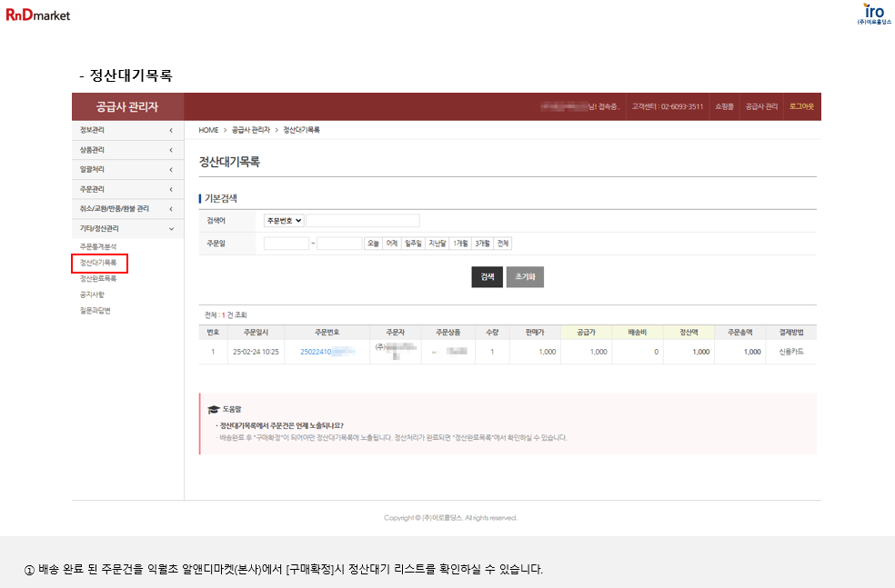The width and height of the screenshot is (895, 588).
Task: Expand the 주문관리 sidebar menu
Action: [x=126, y=189]
